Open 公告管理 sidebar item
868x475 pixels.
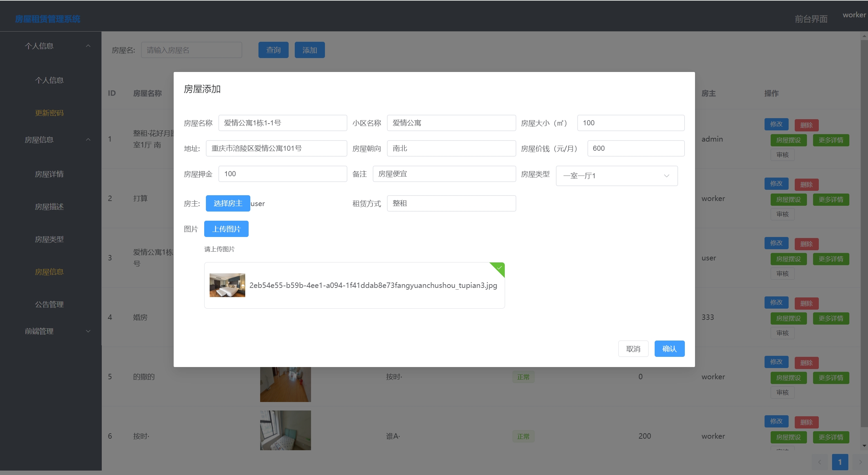pos(49,305)
